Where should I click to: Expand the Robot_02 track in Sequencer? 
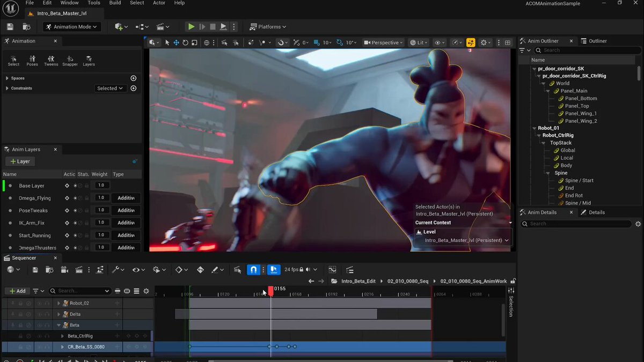[59, 304]
